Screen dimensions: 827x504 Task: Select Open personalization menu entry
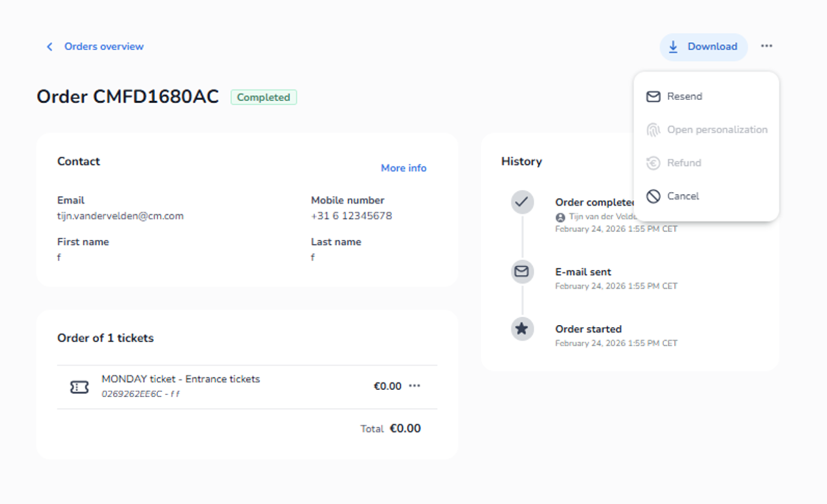point(717,130)
